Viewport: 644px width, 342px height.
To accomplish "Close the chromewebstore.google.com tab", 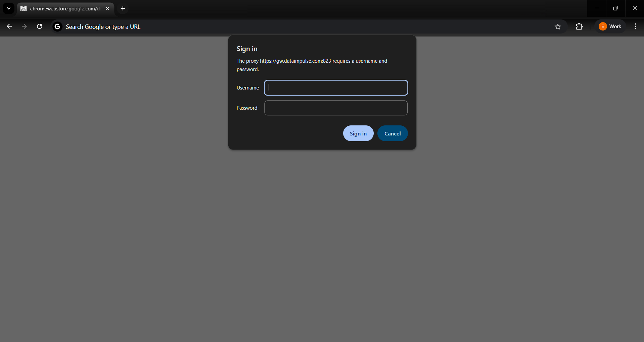I will (x=107, y=8).
